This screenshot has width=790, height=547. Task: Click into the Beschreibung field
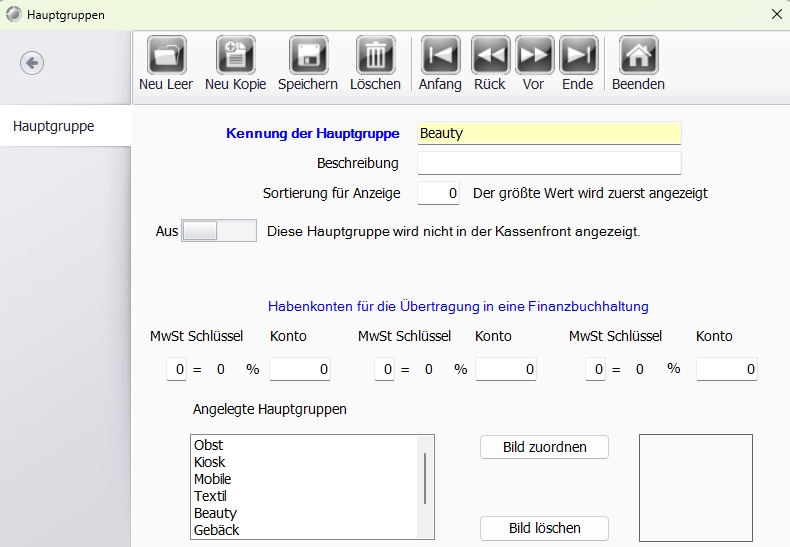(x=549, y=163)
